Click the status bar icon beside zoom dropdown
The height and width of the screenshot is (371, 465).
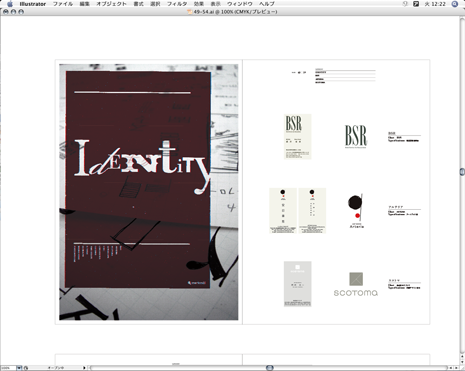coord(26,368)
